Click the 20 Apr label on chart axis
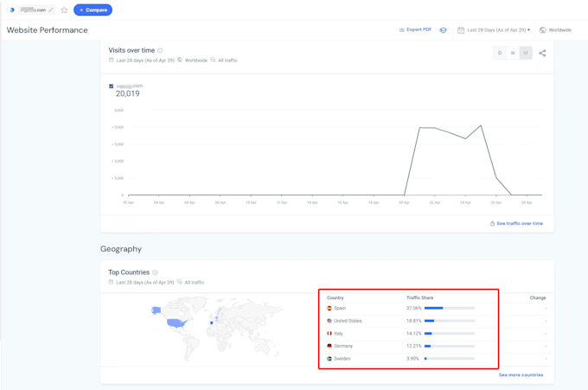Viewport: 588px width, 390px height. 405,202
